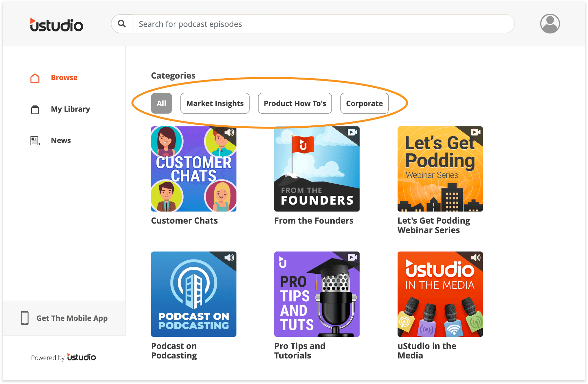Filter by Product How To's category
Image resolution: width=588 pixels, height=384 pixels.
(x=295, y=103)
